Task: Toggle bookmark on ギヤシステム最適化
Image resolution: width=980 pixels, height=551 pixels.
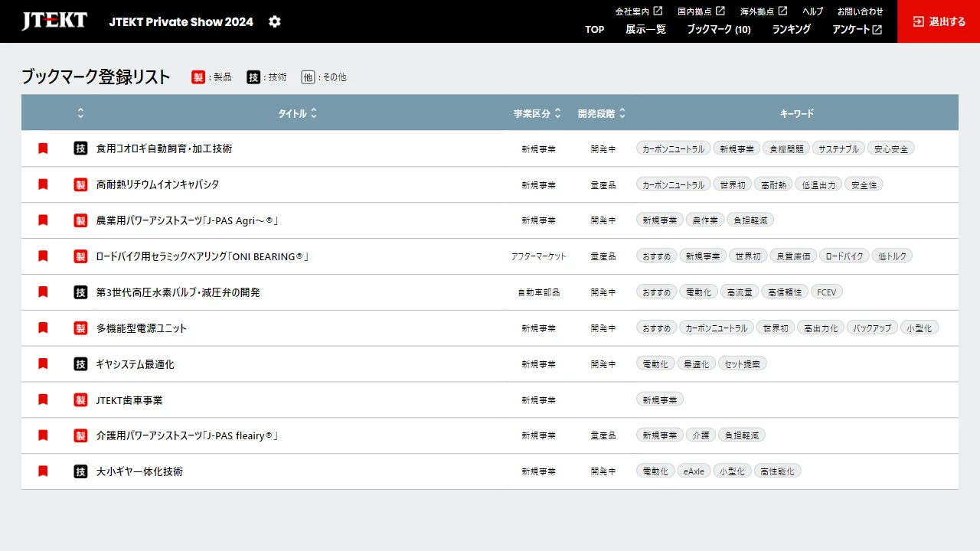Action: coord(43,364)
